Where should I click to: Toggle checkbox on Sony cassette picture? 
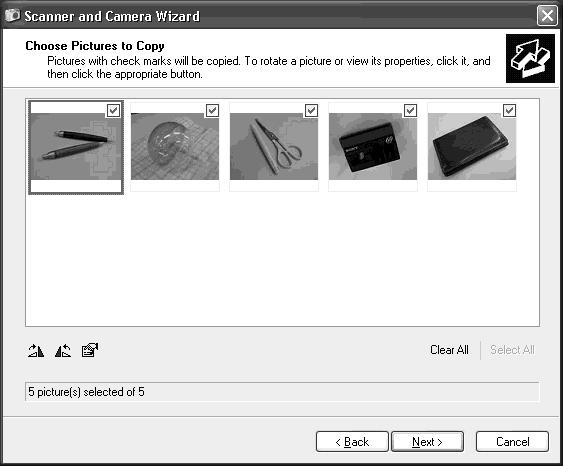(410, 110)
